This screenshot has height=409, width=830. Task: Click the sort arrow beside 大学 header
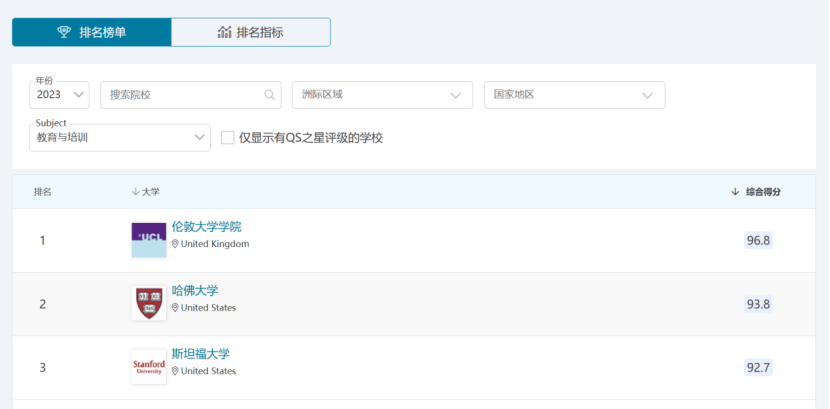(135, 192)
